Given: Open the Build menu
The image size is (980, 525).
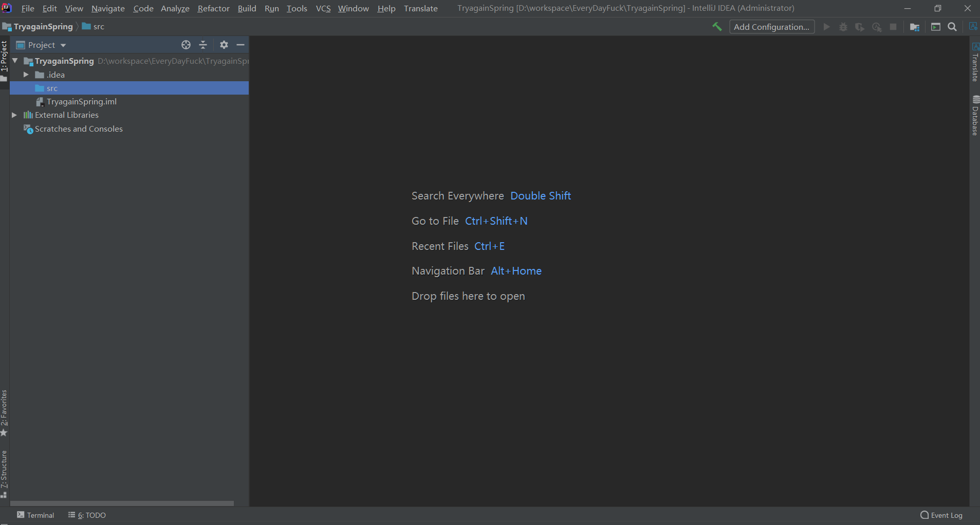Looking at the screenshot, I should [x=247, y=9].
